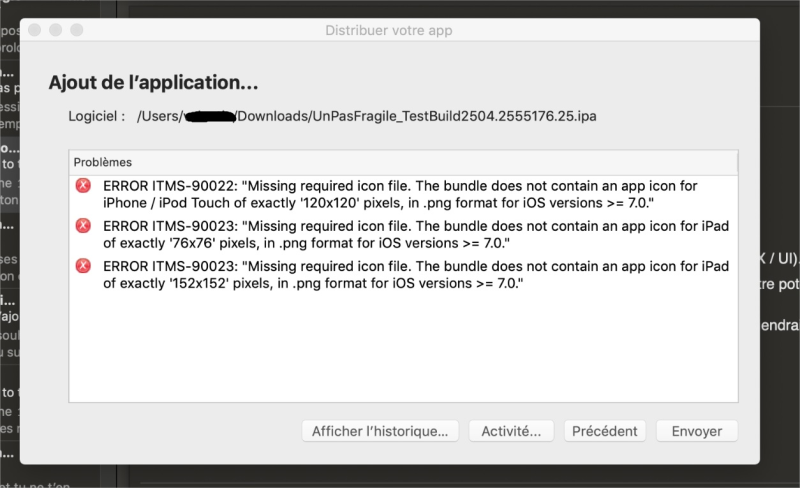
Task: Click the Activité… button
Action: click(x=511, y=431)
